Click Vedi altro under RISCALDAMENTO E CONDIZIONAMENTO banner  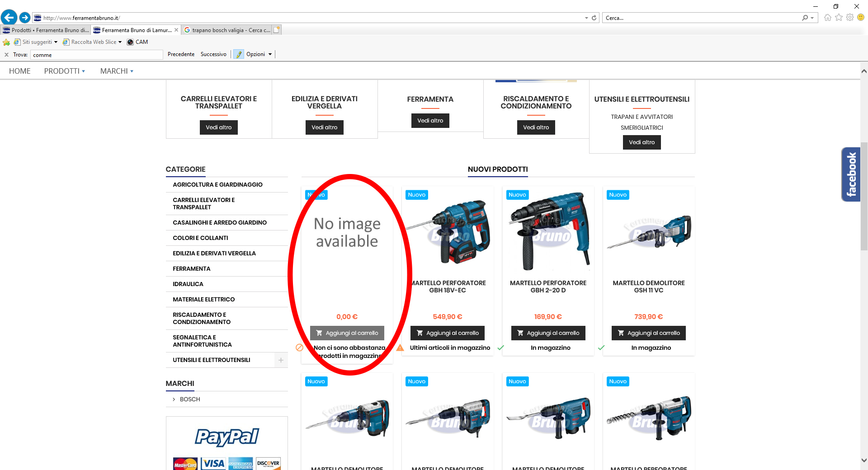pos(536,127)
